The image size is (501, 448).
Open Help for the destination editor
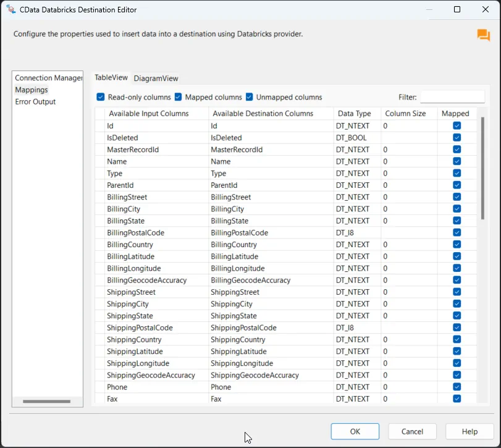(x=469, y=431)
